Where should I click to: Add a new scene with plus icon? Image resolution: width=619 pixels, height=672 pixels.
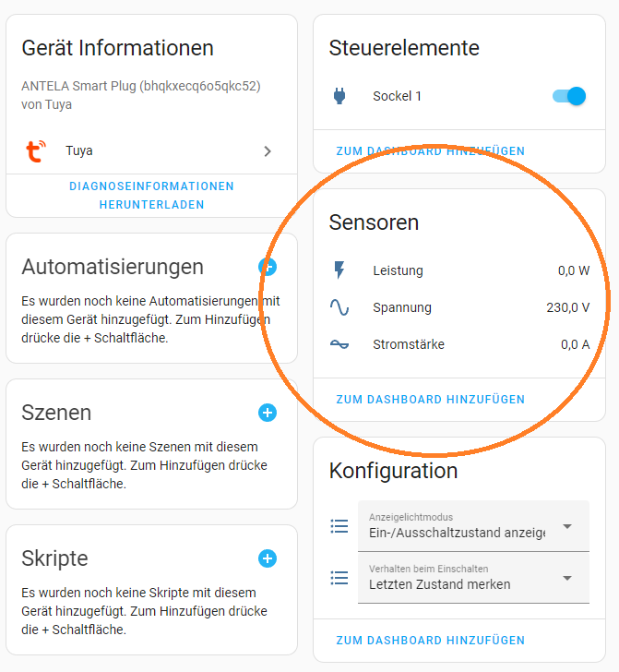tap(268, 413)
